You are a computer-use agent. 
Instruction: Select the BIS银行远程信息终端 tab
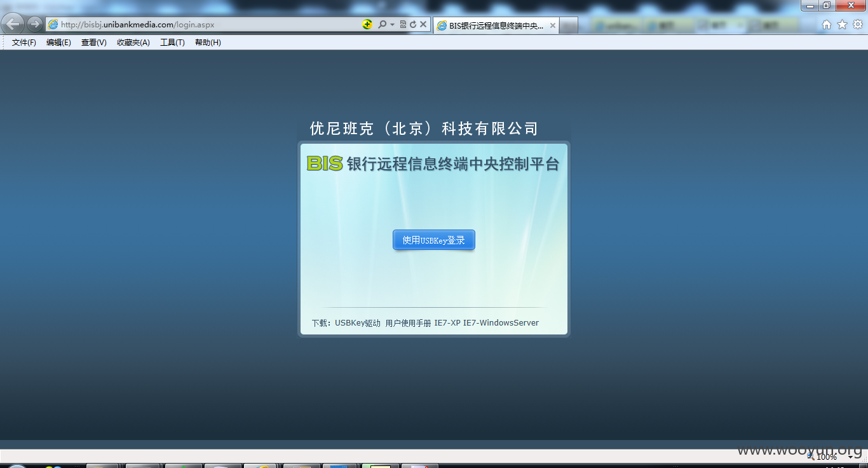pos(496,25)
